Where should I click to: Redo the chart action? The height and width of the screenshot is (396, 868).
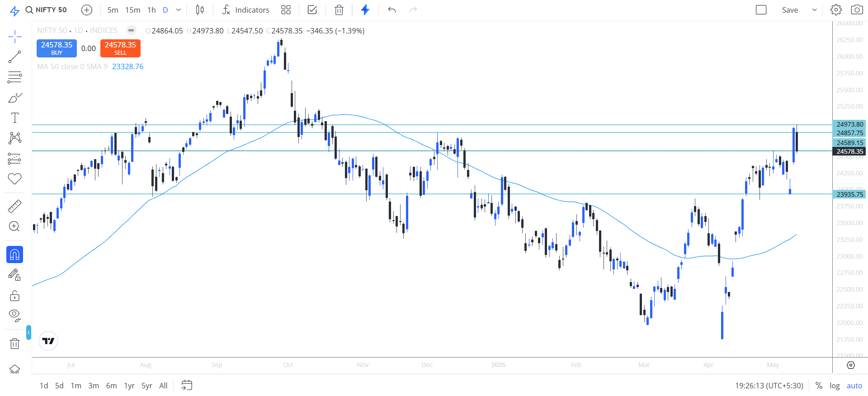point(413,10)
